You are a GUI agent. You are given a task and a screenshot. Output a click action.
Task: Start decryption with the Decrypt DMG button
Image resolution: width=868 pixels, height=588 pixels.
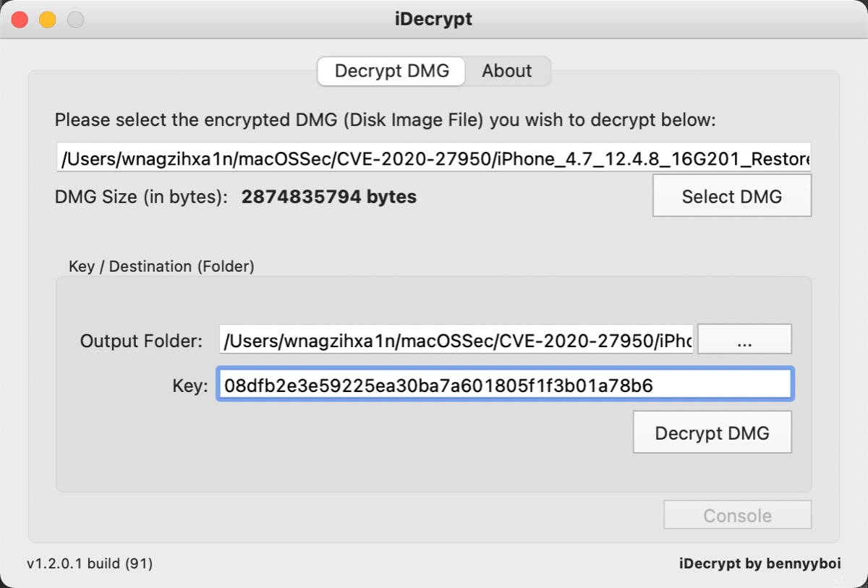(x=712, y=433)
